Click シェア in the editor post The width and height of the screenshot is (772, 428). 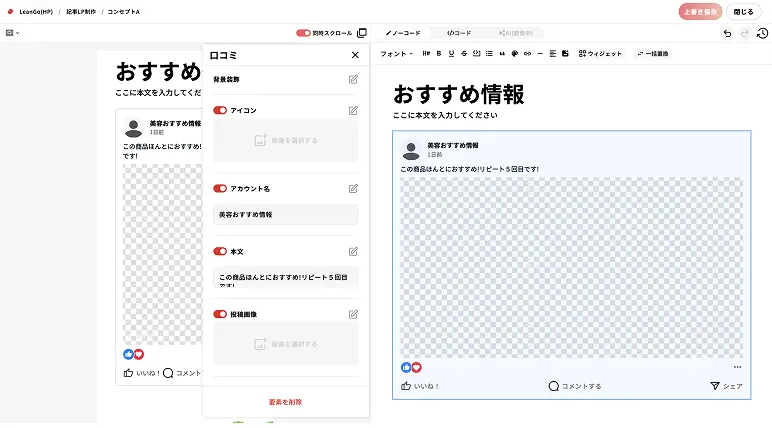726,386
